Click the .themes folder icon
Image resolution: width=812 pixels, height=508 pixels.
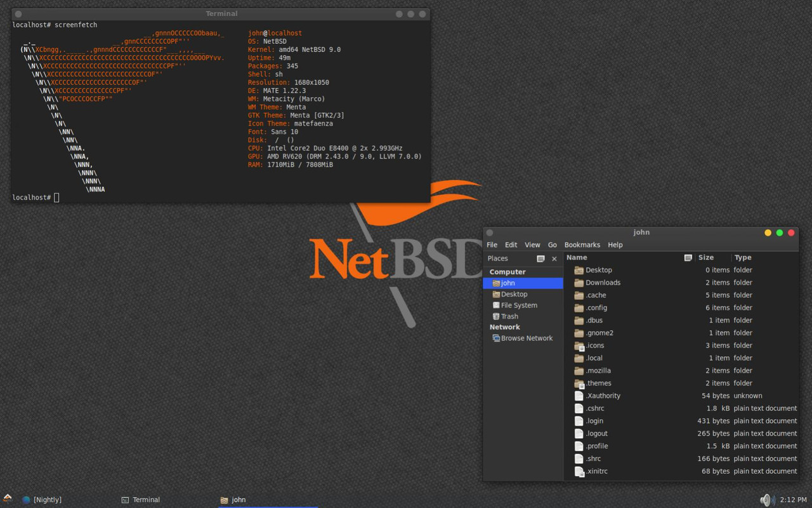coord(579,384)
